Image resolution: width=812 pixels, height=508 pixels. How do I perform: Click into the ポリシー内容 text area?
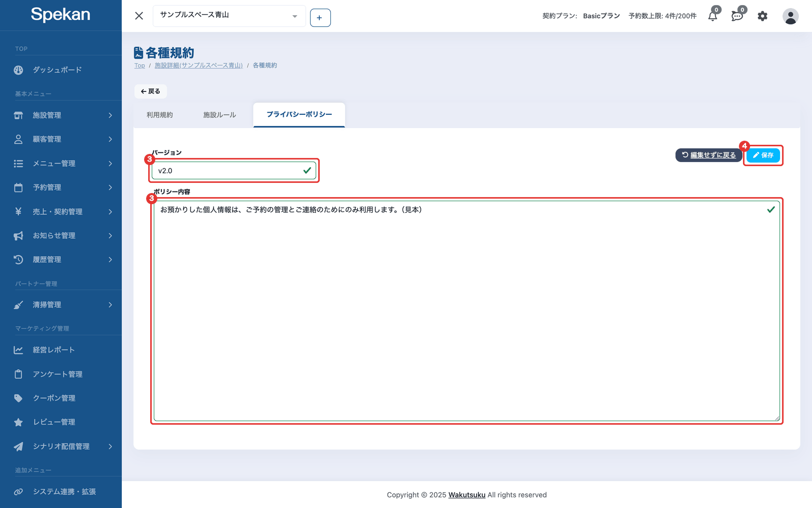pyautogui.click(x=467, y=311)
